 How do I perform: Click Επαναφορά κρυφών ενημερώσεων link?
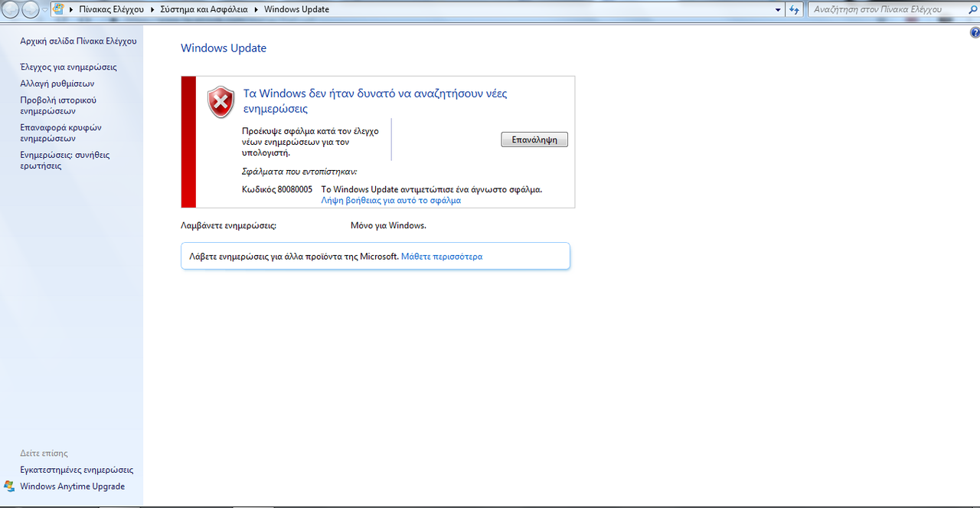click(60, 133)
